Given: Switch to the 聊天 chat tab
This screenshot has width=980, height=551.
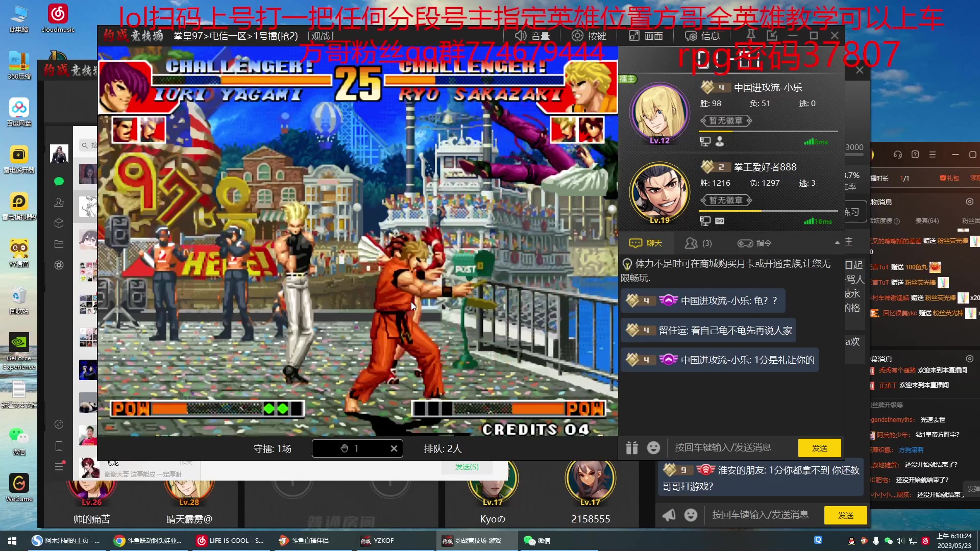Looking at the screenshot, I should [646, 243].
